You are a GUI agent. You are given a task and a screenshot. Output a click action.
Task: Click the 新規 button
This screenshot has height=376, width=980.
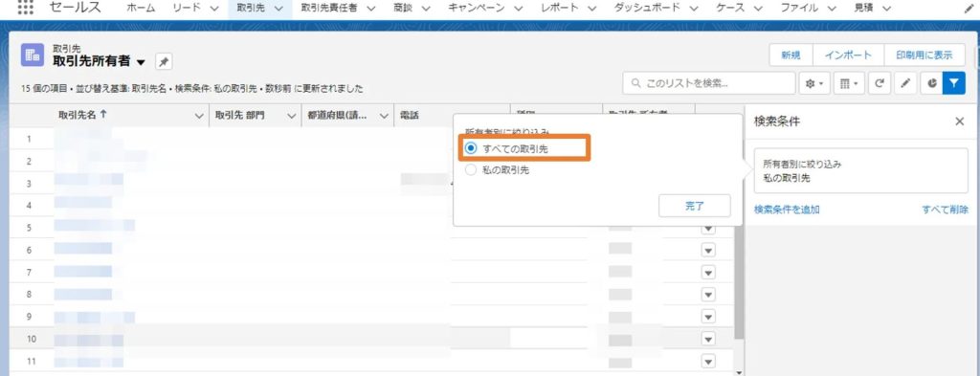point(791,55)
